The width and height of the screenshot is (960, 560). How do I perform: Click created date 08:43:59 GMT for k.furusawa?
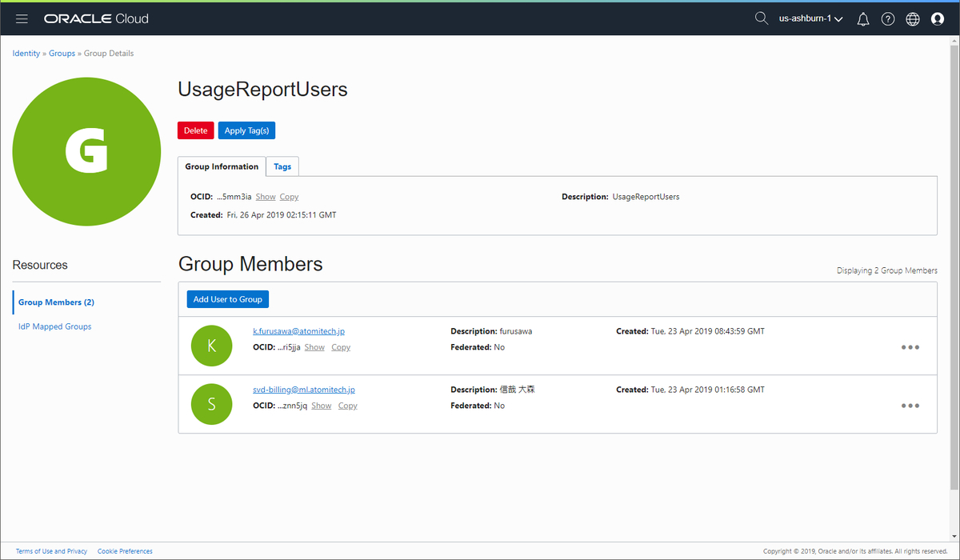[690, 330]
